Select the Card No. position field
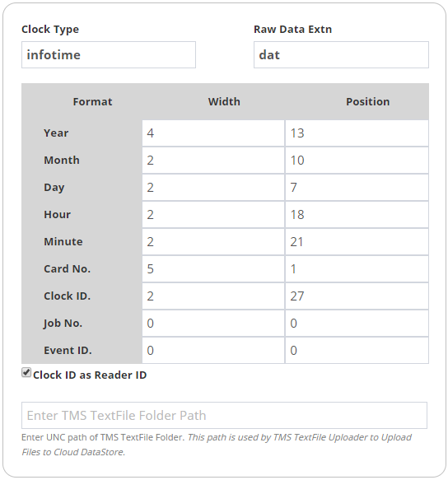Screen dimensions: 448x480 (x=357, y=269)
